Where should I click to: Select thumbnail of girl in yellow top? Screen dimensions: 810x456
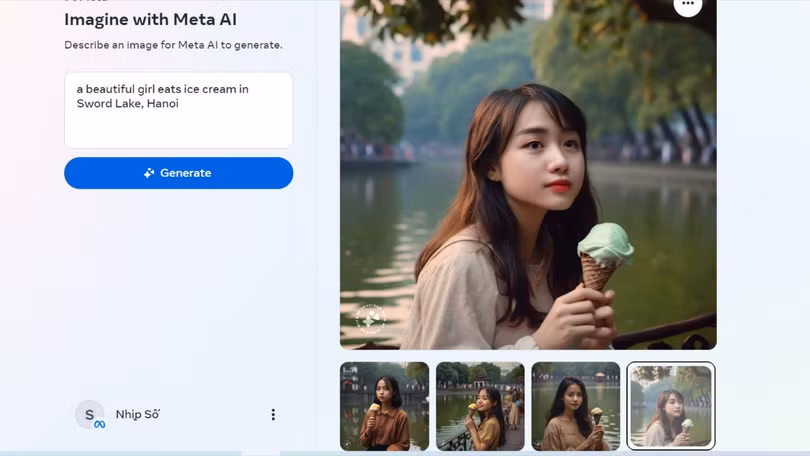coord(480,406)
